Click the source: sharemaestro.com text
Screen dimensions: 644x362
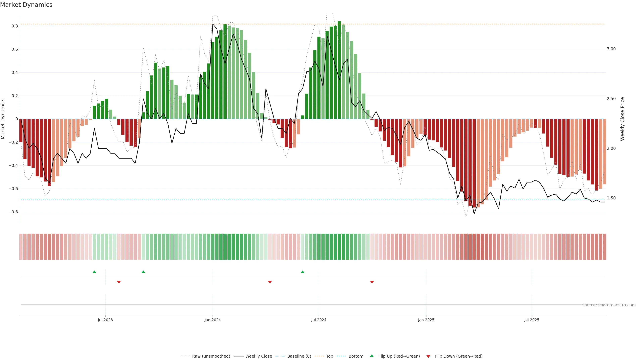point(609,305)
